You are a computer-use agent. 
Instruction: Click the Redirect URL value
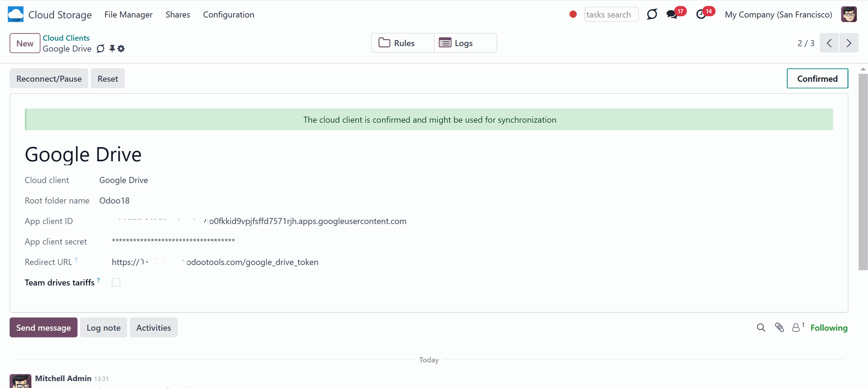point(215,262)
